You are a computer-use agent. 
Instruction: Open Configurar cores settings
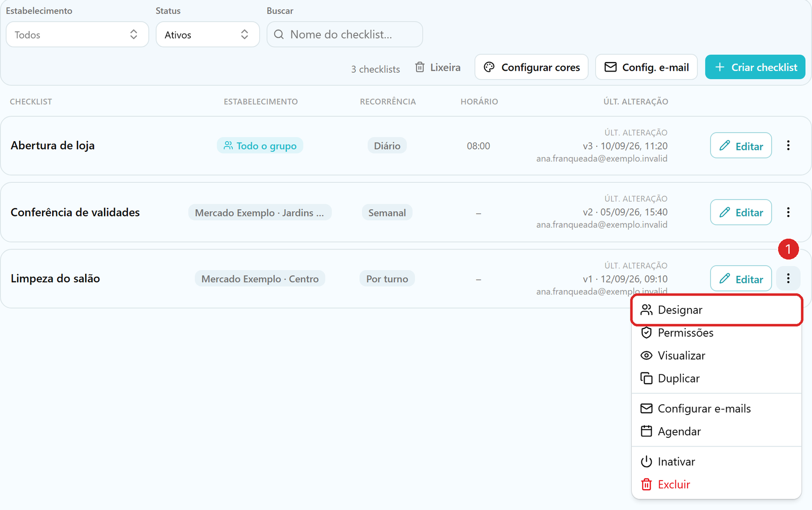tap(531, 67)
